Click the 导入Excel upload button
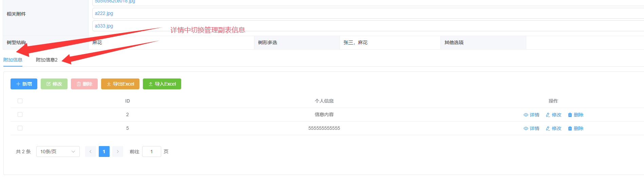Viewport: 644px width, 178px height. pos(162,84)
